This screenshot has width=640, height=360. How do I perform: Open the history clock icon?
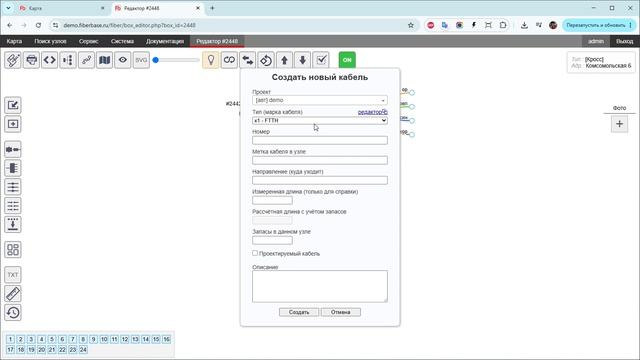click(13, 313)
